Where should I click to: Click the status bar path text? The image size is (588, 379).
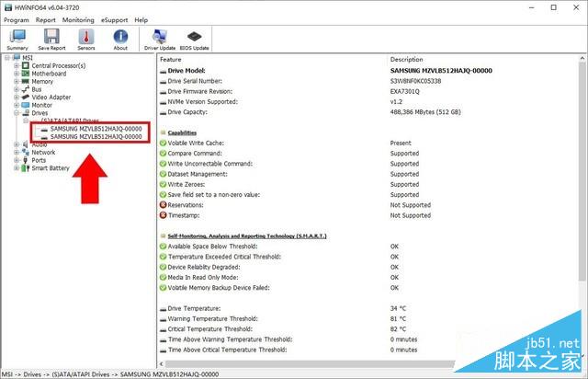[110, 374]
